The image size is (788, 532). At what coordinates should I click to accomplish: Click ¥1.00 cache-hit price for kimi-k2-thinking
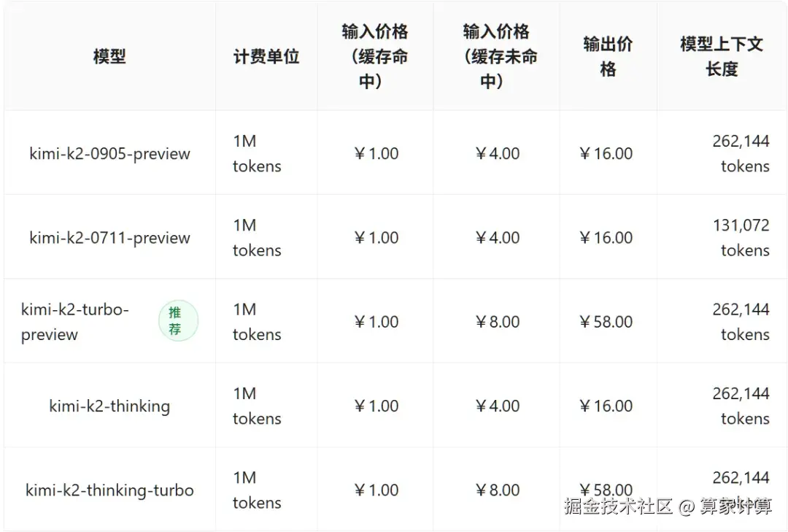pos(376,406)
